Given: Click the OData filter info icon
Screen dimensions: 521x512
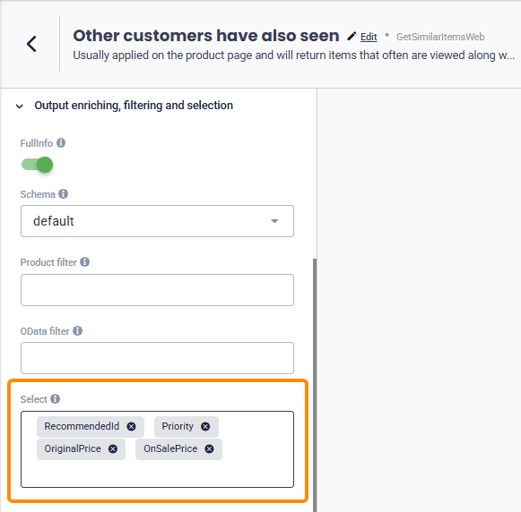Looking at the screenshot, I should (x=78, y=331).
